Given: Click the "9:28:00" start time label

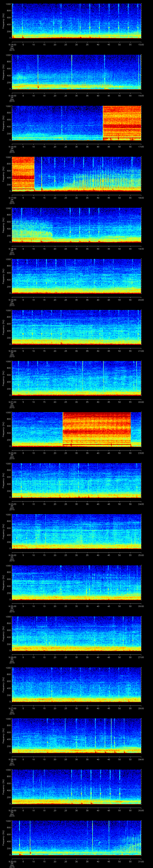Looking at the screenshot, I should click(12, 759).
